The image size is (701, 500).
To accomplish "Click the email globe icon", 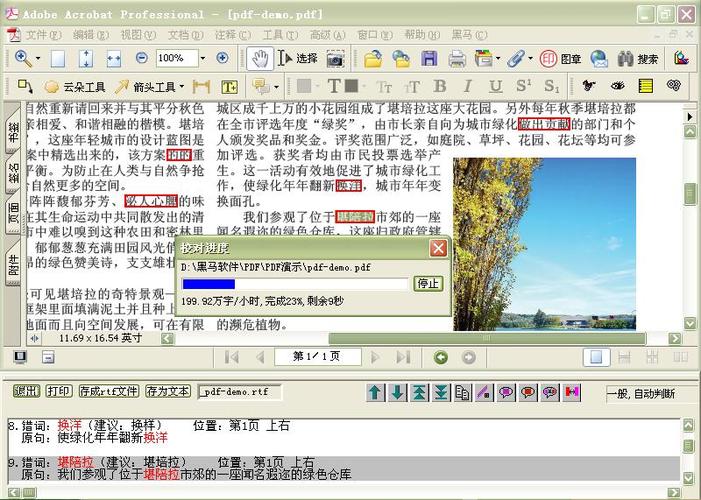I will coord(599,59).
